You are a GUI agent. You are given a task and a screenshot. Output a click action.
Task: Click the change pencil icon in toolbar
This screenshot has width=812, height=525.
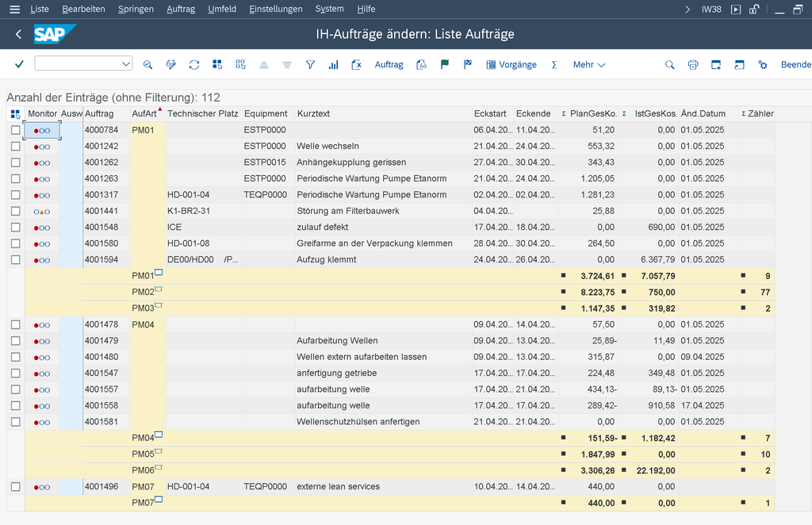pyautogui.click(x=171, y=65)
